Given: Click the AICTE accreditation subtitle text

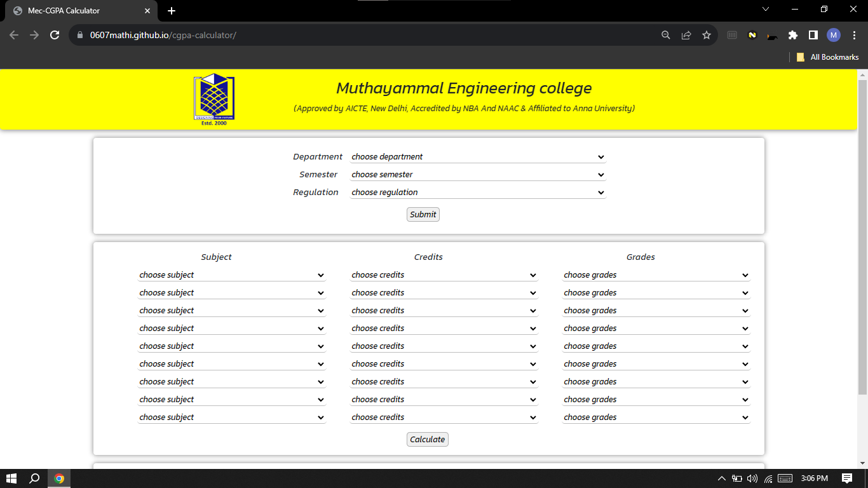Looking at the screenshot, I should pos(464,109).
